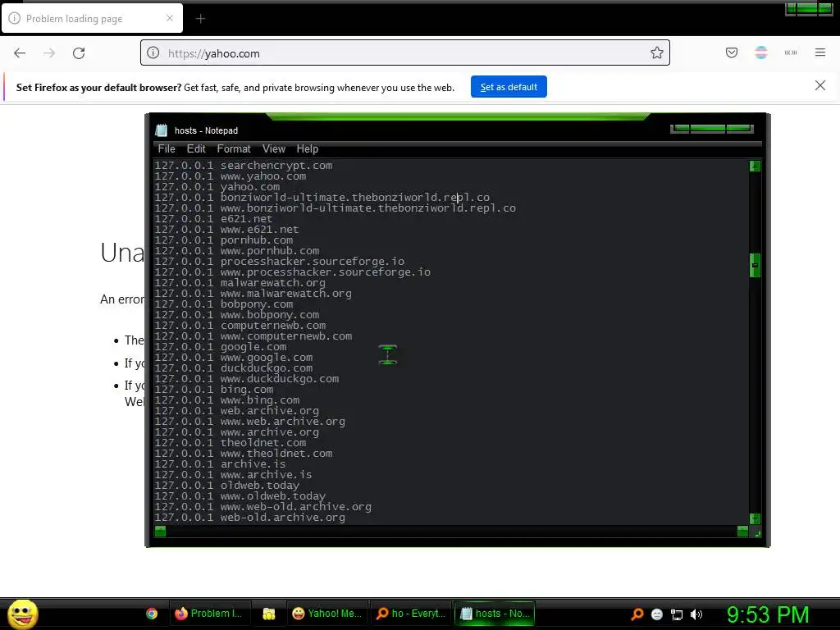Open Notepad File menu
This screenshot has height=630, width=840.
[x=167, y=149]
